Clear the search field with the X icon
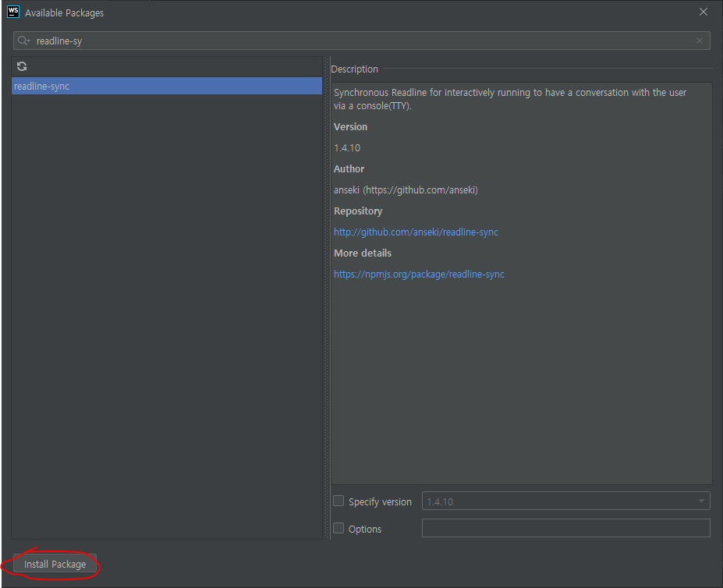This screenshot has width=723, height=588. pos(700,41)
